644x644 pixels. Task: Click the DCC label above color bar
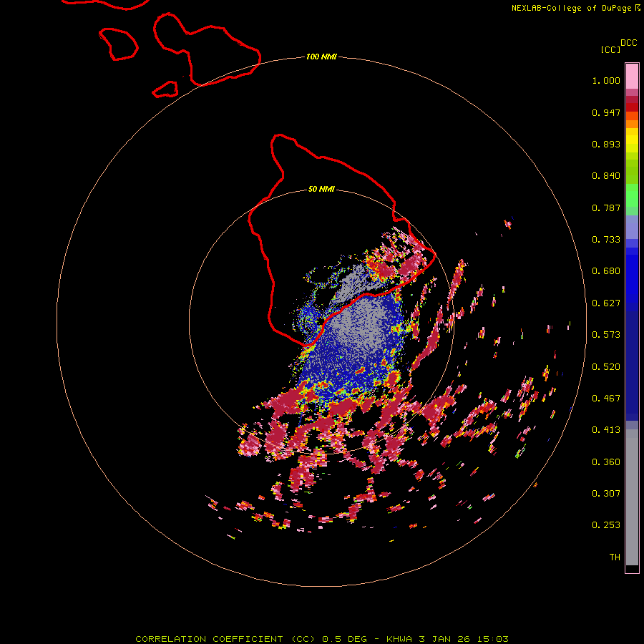pyautogui.click(x=628, y=43)
